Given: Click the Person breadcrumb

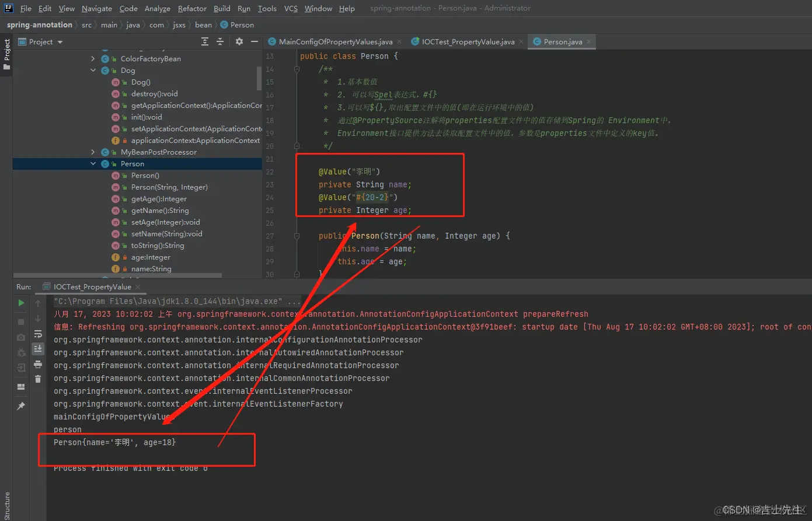Looking at the screenshot, I should point(237,25).
